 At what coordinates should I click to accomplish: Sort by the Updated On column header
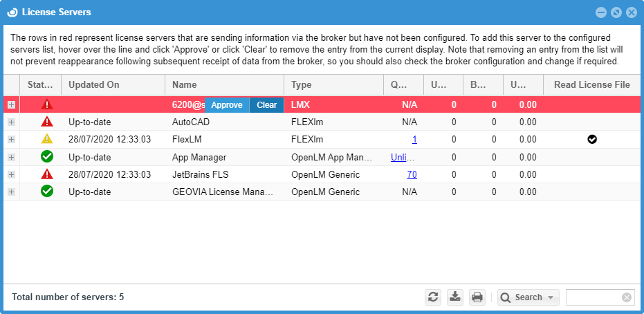(112, 84)
